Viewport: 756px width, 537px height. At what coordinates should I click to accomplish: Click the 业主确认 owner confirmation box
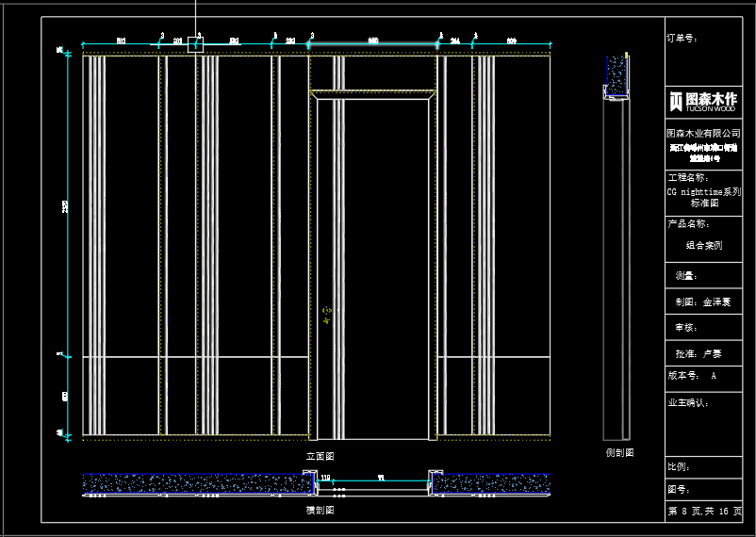pos(703,424)
